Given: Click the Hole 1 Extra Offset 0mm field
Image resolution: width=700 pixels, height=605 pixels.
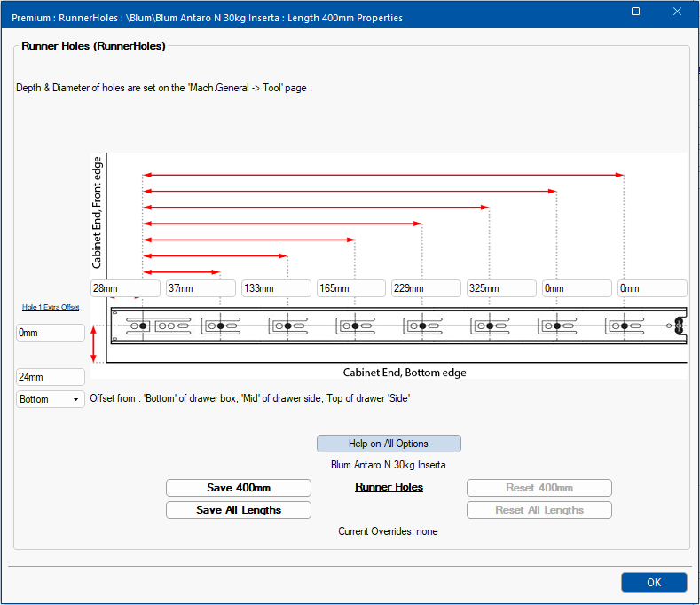Looking at the screenshot, I should coord(51,333).
